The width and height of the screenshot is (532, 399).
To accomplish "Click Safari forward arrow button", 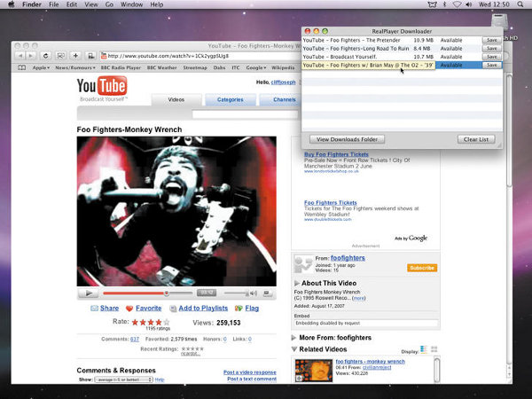I will (30, 56).
